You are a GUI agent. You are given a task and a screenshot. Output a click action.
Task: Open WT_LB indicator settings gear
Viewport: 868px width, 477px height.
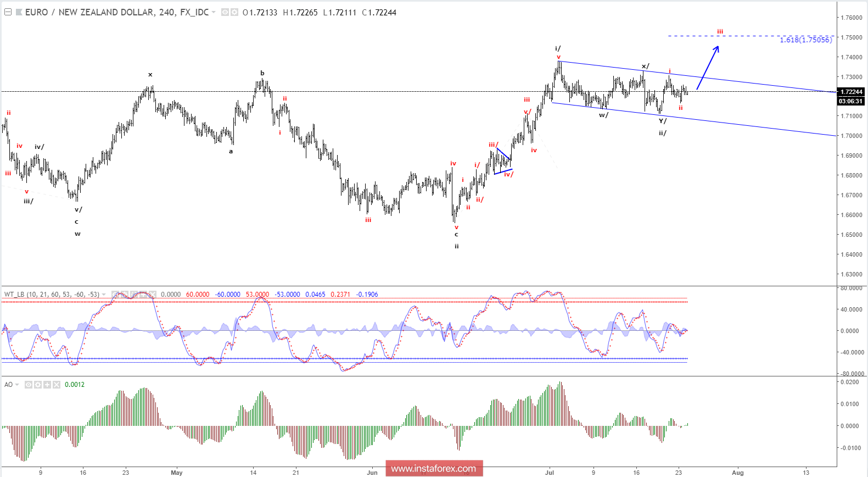pyautogui.click(x=125, y=295)
